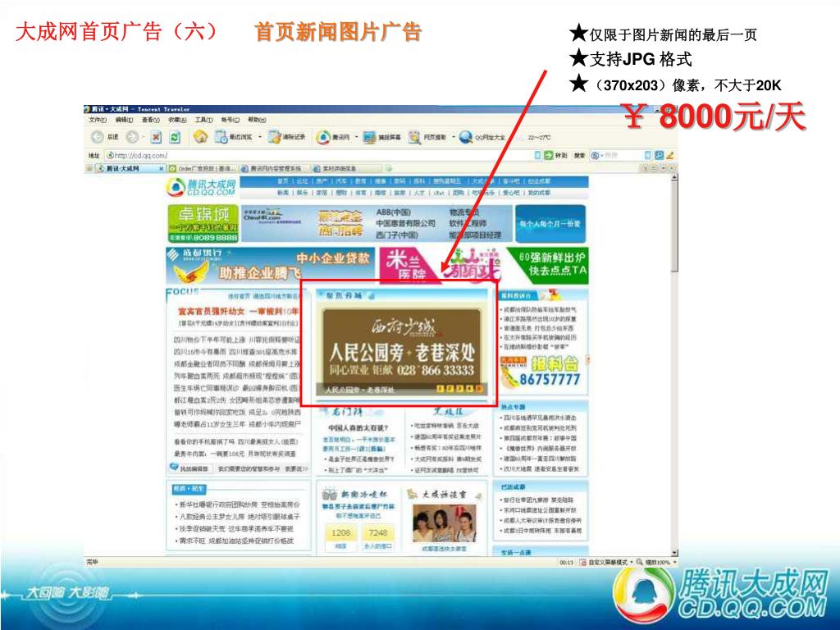Click the 捕捉屏幕 screen capture button

click(382, 137)
